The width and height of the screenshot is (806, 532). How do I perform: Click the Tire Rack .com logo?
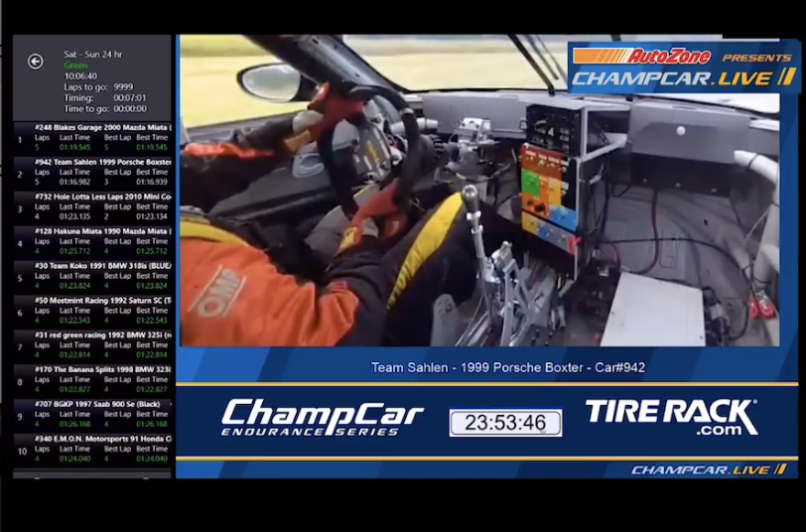point(671,418)
